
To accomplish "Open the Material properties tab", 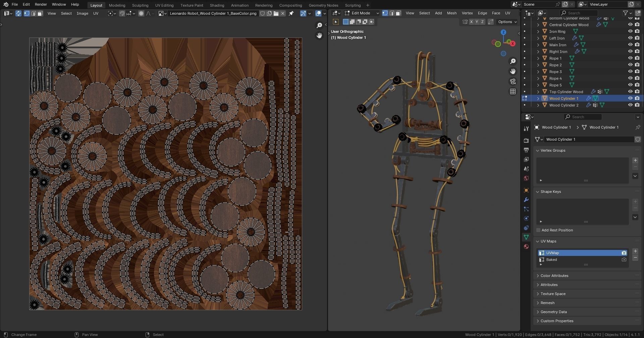I will tap(526, 247).
